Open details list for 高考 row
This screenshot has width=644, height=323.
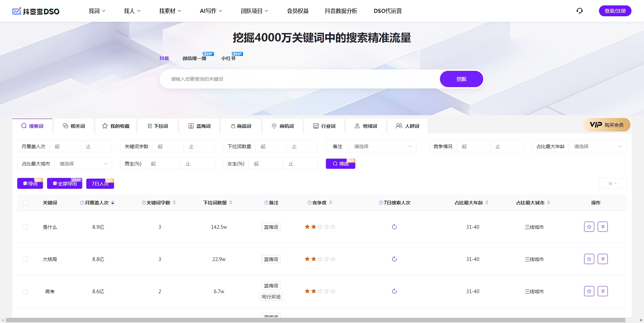tap(602, 291)
